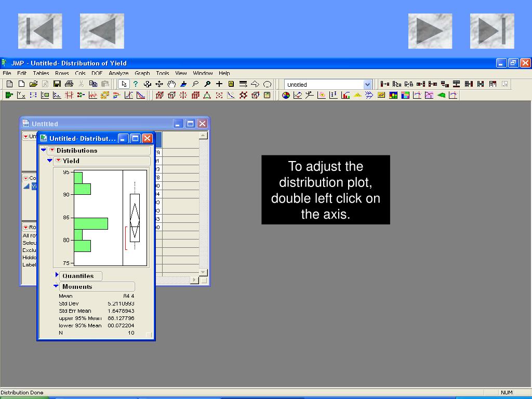Click the Quantiles outline header button

(81, 276)
